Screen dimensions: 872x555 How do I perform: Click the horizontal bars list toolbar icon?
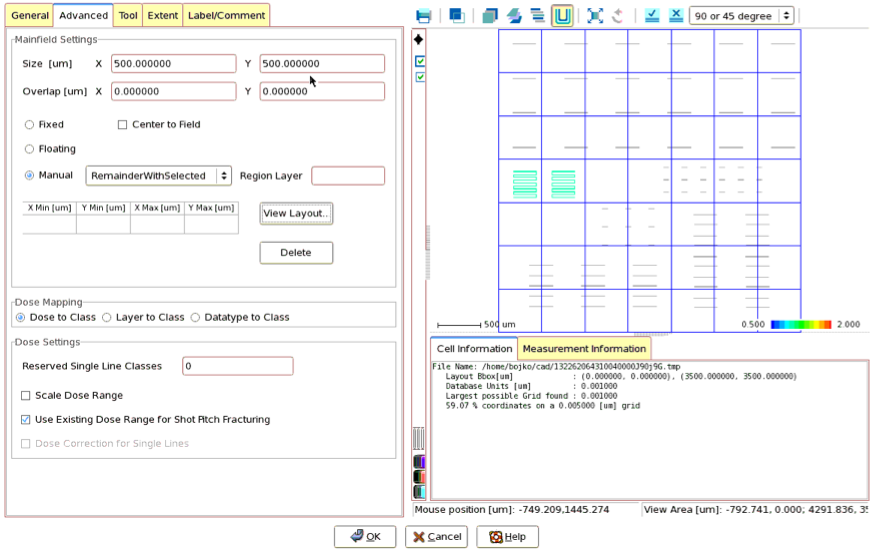[537, 16]
